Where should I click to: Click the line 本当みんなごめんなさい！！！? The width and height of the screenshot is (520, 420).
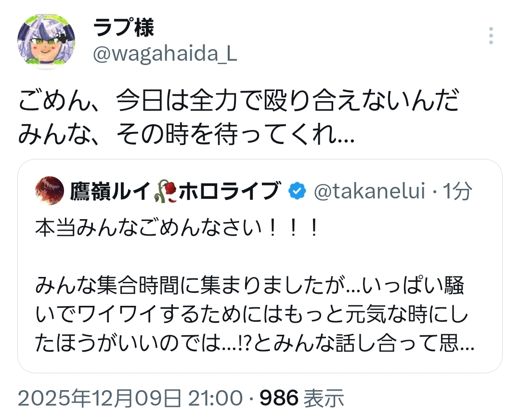pos(177,228)
